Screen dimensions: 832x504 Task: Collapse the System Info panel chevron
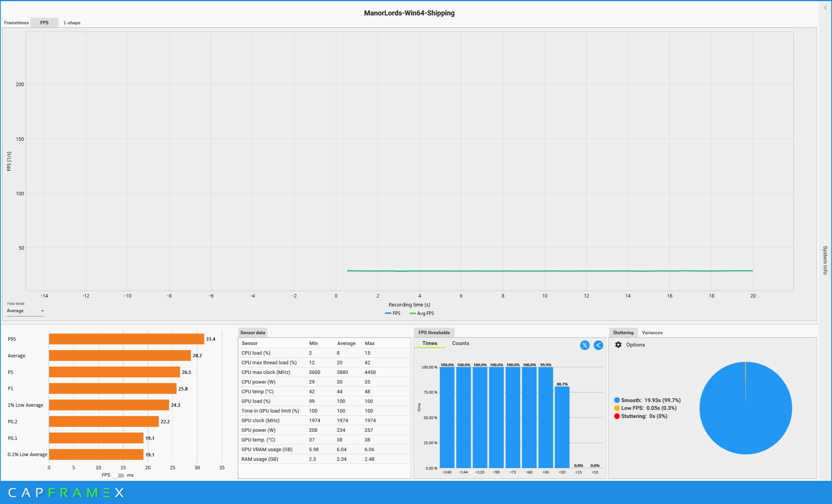(x=825, y=8)
